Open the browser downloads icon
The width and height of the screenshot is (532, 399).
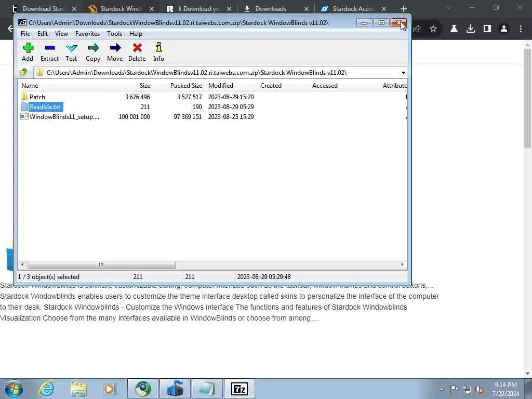(471, 29)
